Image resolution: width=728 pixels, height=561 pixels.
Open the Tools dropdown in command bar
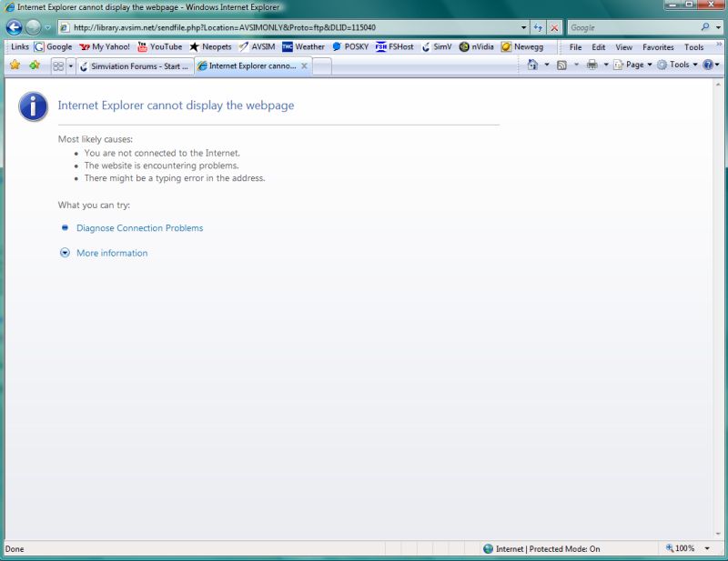click(678, 65)
